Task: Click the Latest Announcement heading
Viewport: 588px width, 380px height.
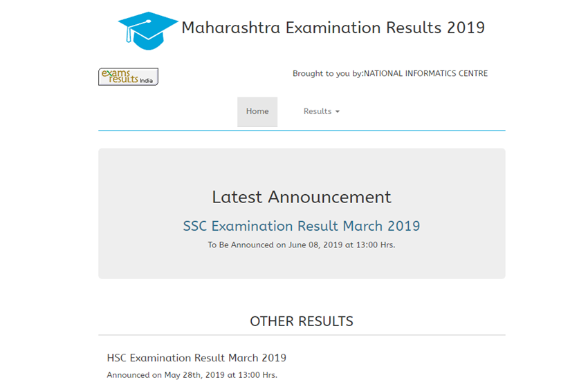Action: tap(301, 197)
